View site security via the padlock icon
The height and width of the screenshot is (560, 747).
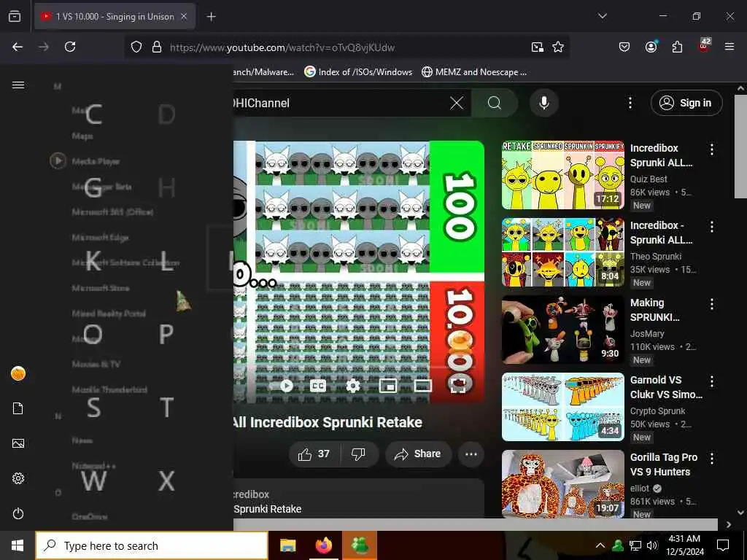click(157, 47)
